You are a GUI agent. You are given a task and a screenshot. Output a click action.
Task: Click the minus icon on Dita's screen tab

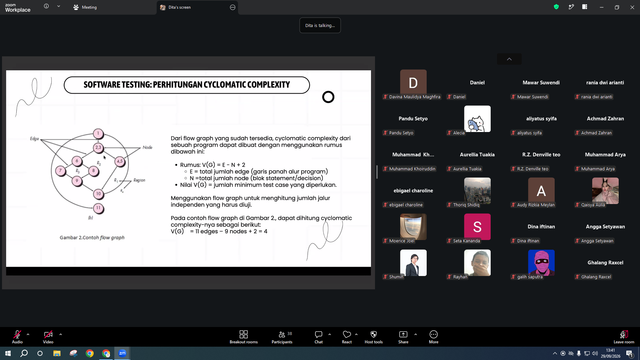point(233,7)
